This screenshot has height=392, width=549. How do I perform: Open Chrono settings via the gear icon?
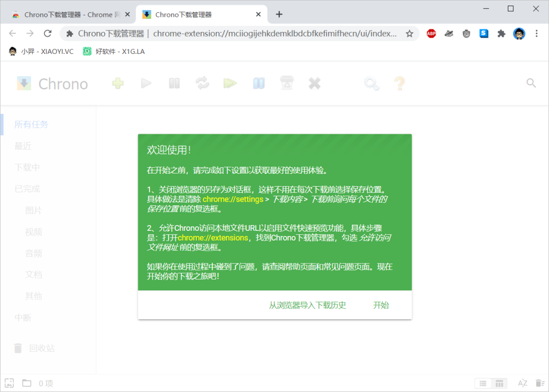coord(371,83)
